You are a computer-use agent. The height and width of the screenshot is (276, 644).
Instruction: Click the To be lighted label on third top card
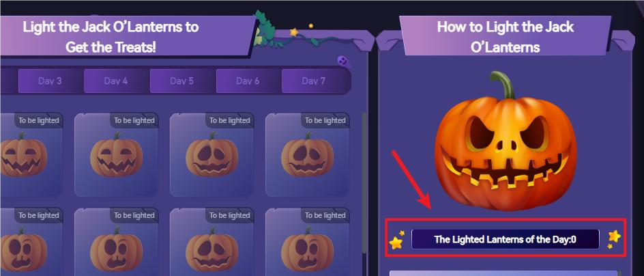pos(230,120)
